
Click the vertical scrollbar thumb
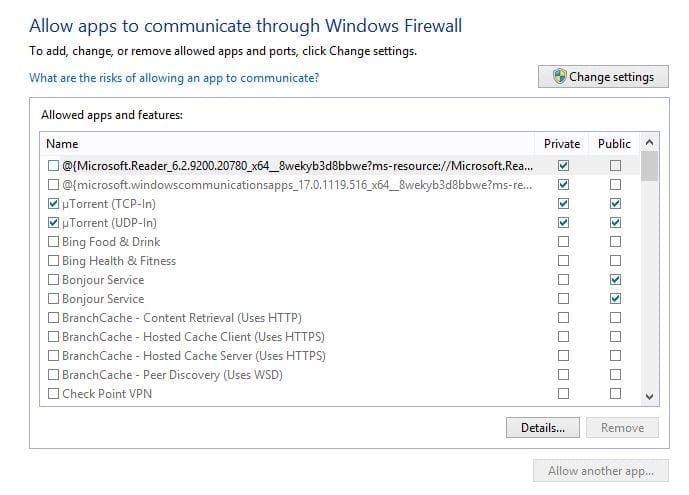tap(649, 167)
